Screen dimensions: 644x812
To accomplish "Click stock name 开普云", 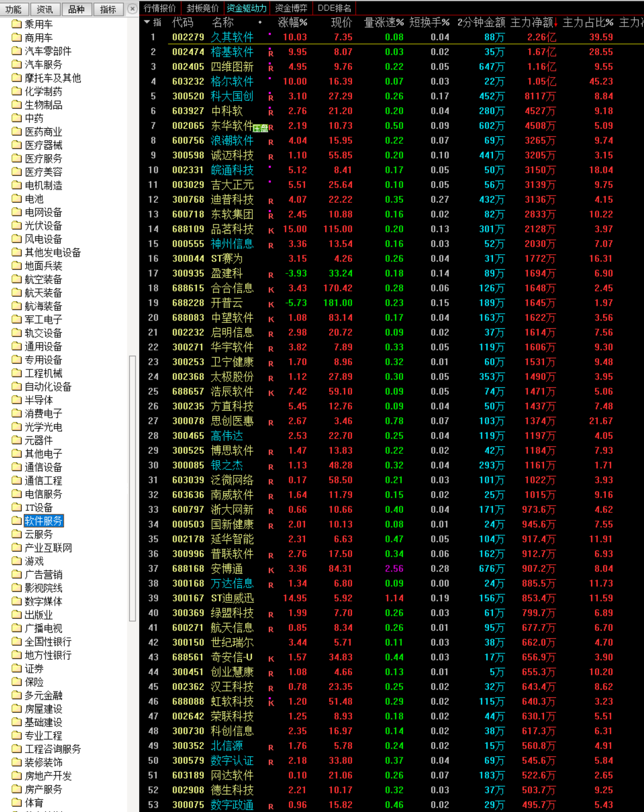I will pos(227,303).
